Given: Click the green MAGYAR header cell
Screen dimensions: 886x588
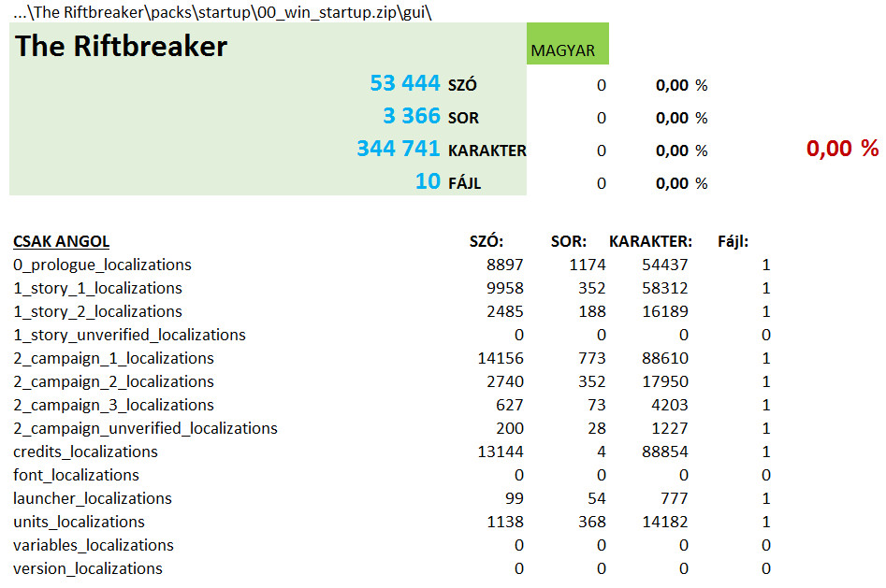Looking at the screenshot, I should 567,44.
